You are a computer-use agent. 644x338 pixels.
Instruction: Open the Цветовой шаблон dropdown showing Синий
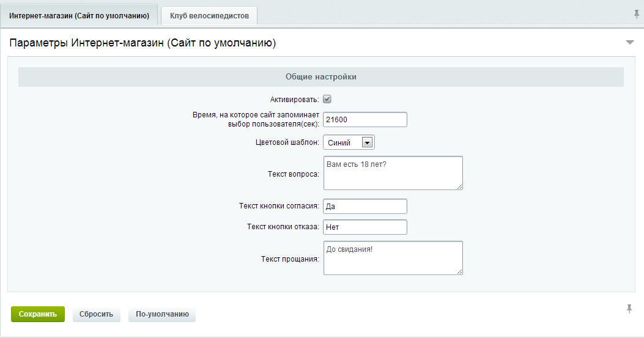tap(349, 142)
